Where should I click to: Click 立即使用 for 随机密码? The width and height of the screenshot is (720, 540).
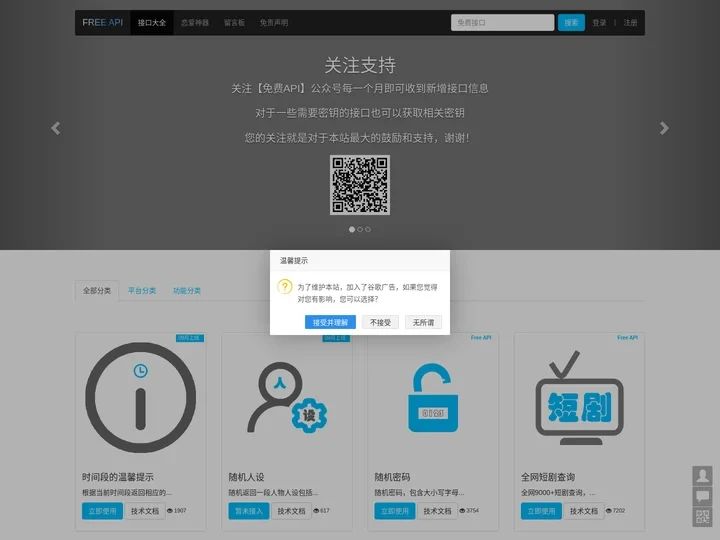coord(395,511)
